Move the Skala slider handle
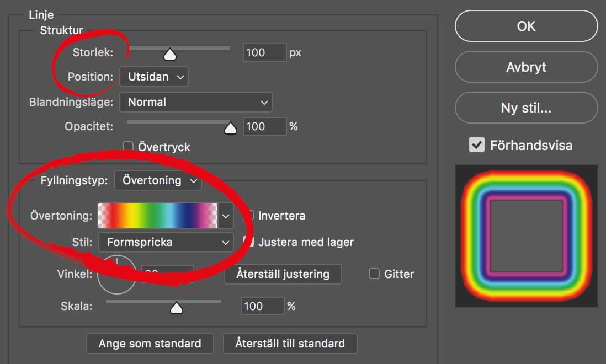Screen dimensions: 606x364 pos(176,308)
